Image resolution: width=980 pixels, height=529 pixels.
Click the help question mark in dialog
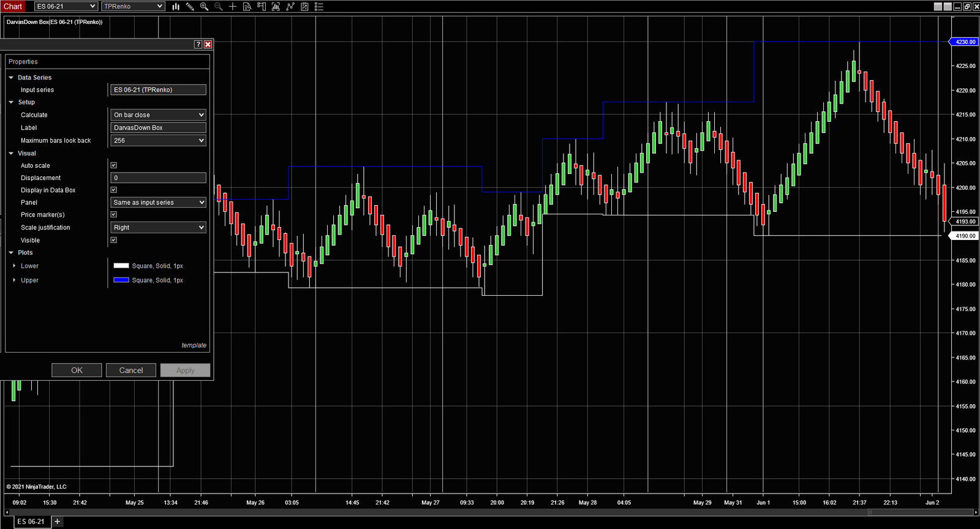[x=198, y=45]
